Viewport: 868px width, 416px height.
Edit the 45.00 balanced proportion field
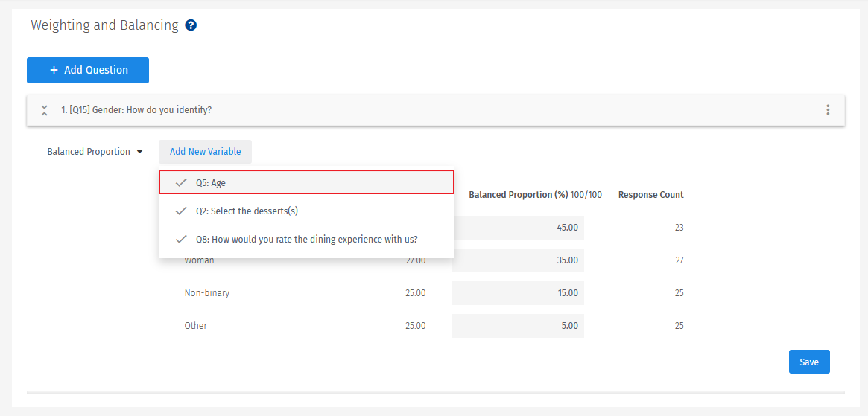pos(519,228)
